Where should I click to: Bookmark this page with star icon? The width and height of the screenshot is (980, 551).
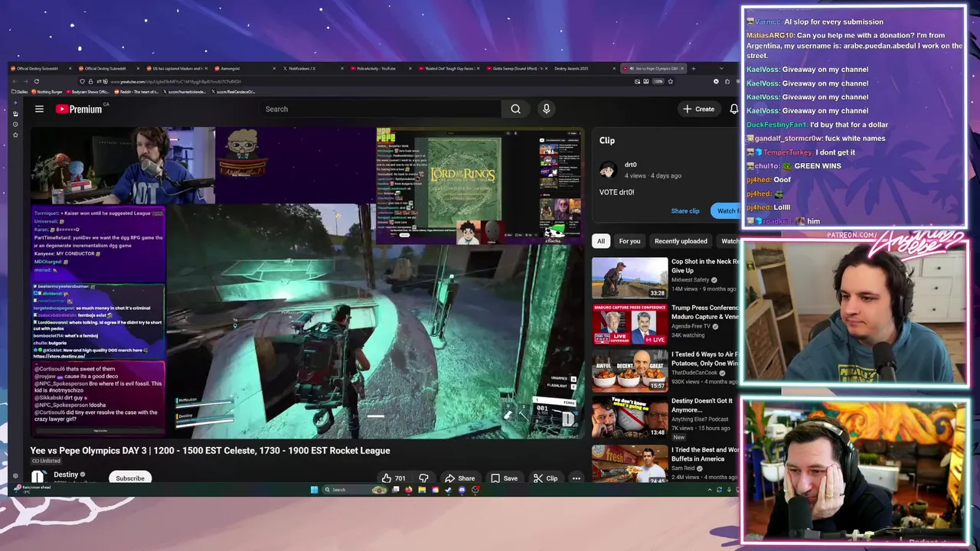[670, 81]
